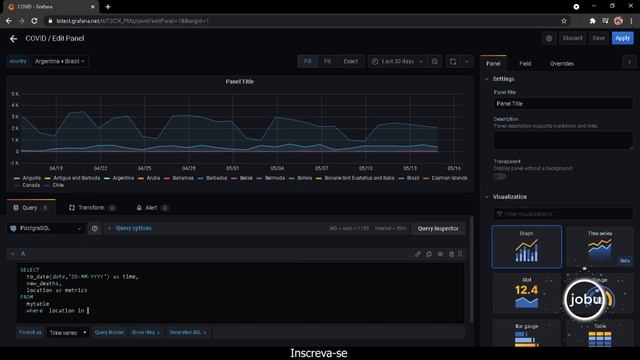Click the Discard button

(x=572, y=38)
